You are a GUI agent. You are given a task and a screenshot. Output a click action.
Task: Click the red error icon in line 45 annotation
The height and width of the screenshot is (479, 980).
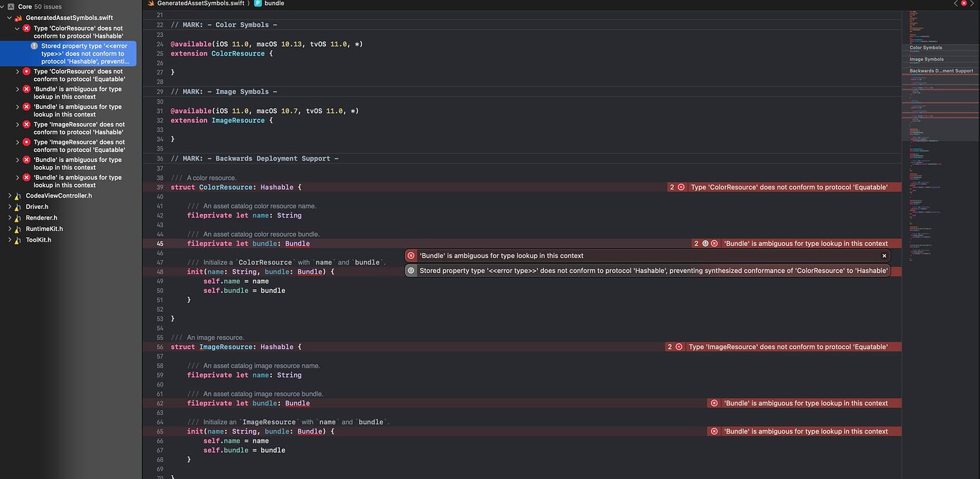click(714, 243)
